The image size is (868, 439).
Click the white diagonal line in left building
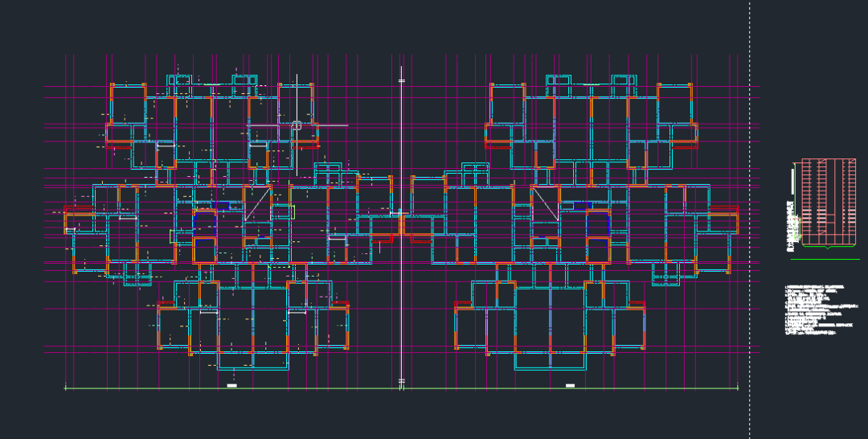[257, 204]
